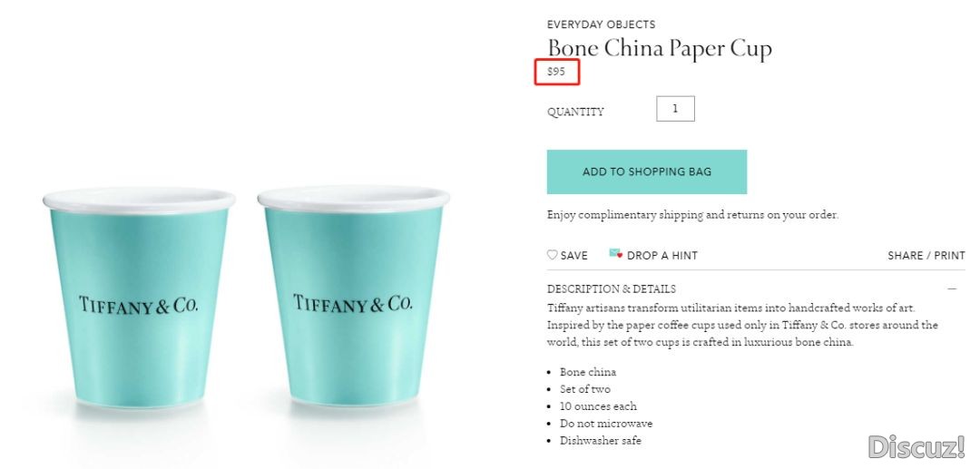Click the complimentary shipping and returns text
Viewport: 980px width, 469px height.
692,215
